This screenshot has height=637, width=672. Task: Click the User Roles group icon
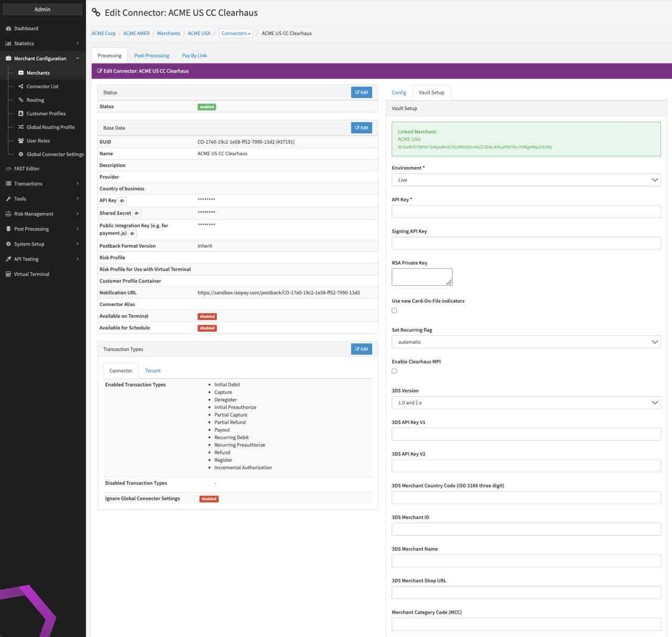point(21,141)
